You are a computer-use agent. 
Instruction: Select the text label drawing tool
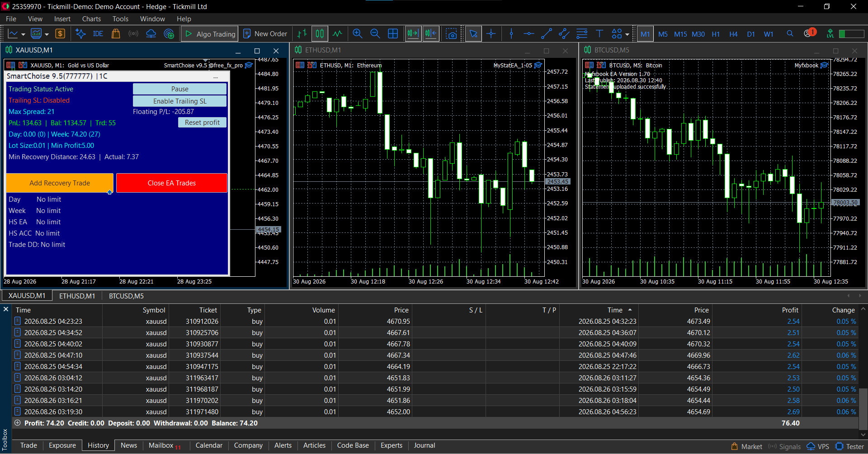pyautogui.click(x=599, y=34)
